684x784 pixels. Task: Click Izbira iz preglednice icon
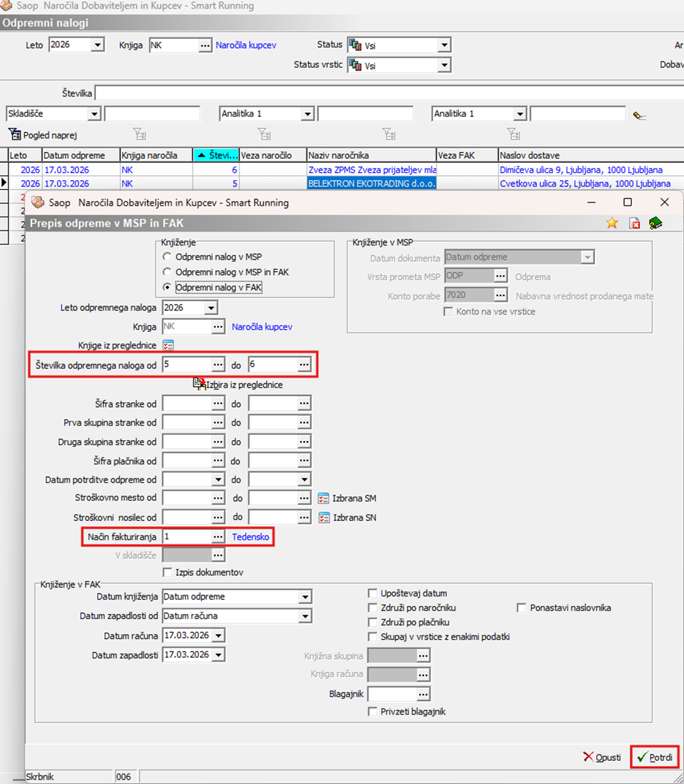199,383
